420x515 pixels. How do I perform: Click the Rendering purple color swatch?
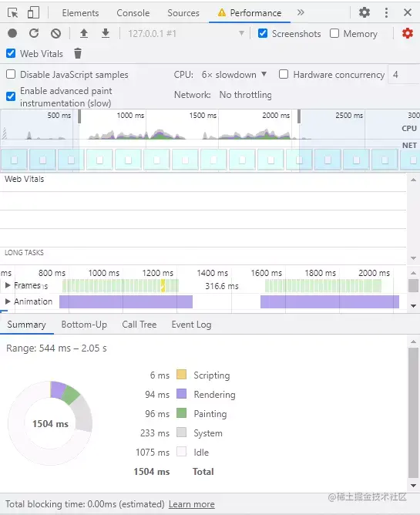(181, 394)
